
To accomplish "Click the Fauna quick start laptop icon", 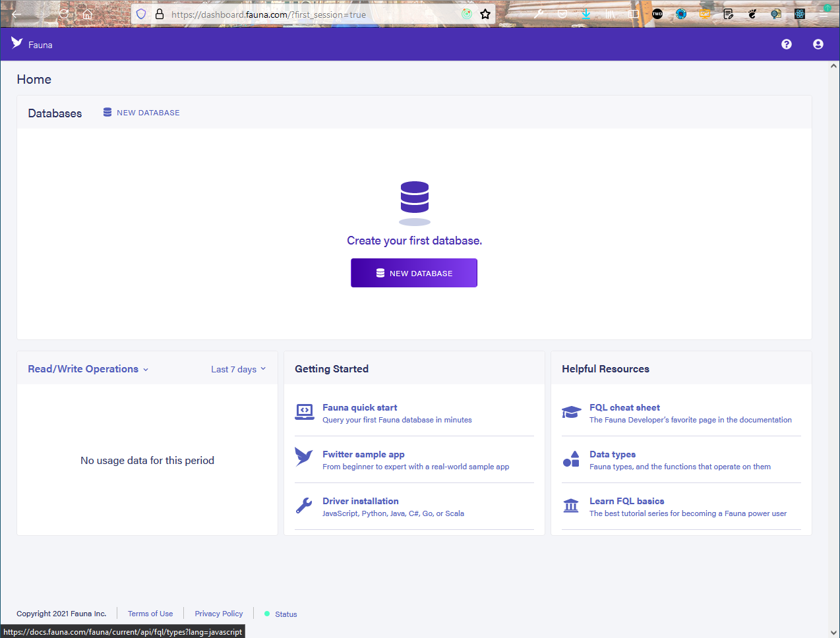I will [x=305, y=413].
